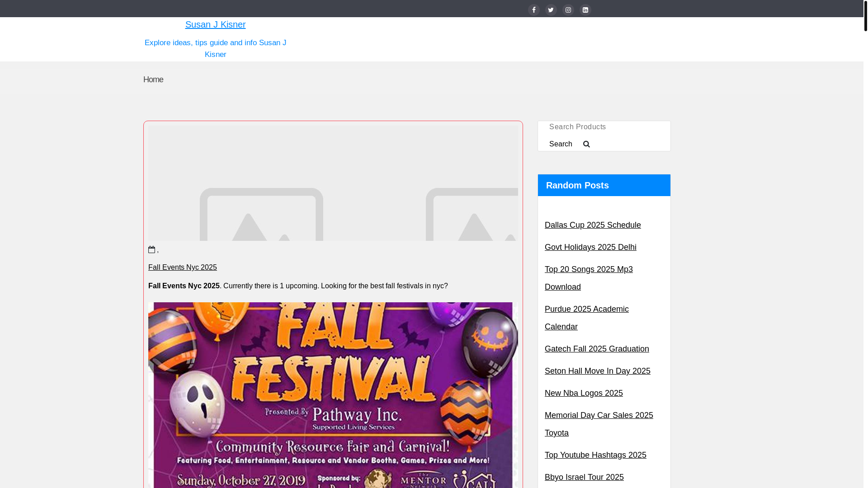Open Top Youtube Hashtags 2025 post
Viewport: 868px width, 488px height.
tap(595, 455)
